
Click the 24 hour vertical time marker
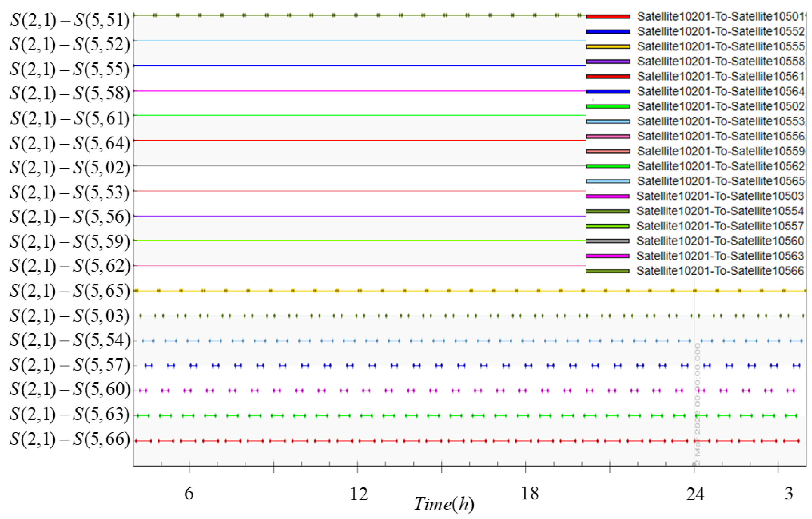tap(694, 371)
